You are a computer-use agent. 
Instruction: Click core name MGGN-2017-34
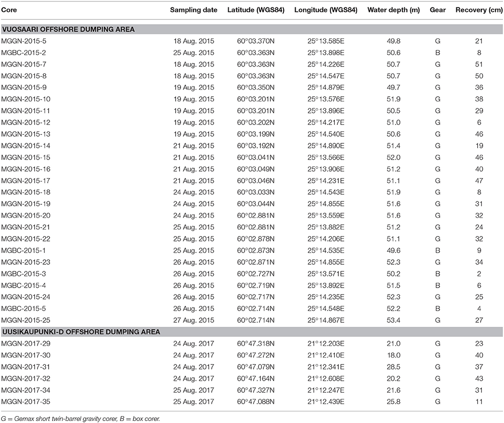point(26,390)
